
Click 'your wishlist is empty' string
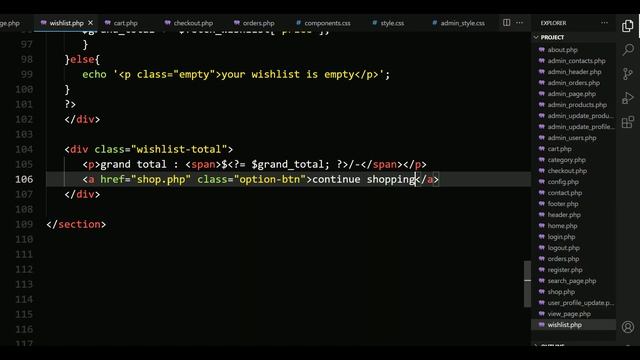click(287, 75)
